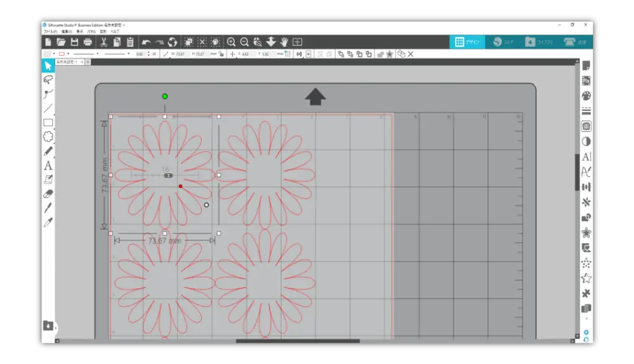Image resolution: width=634 pixels, height=364 pixels.
Task: Select the Draw Rectangle tool
Action: coord(48,123)
